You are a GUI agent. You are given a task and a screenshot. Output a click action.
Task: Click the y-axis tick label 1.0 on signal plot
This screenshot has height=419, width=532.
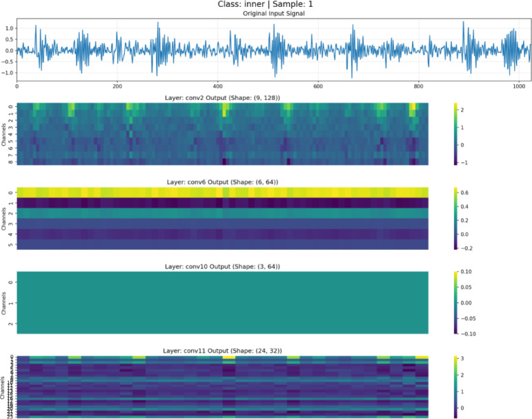pyautogui.click(x=9, y=28)
